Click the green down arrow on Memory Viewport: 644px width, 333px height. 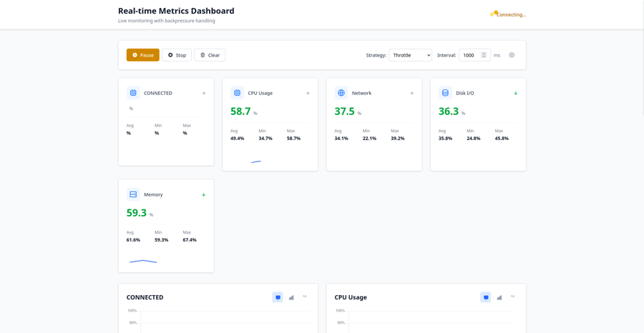(x=203, y=194)
